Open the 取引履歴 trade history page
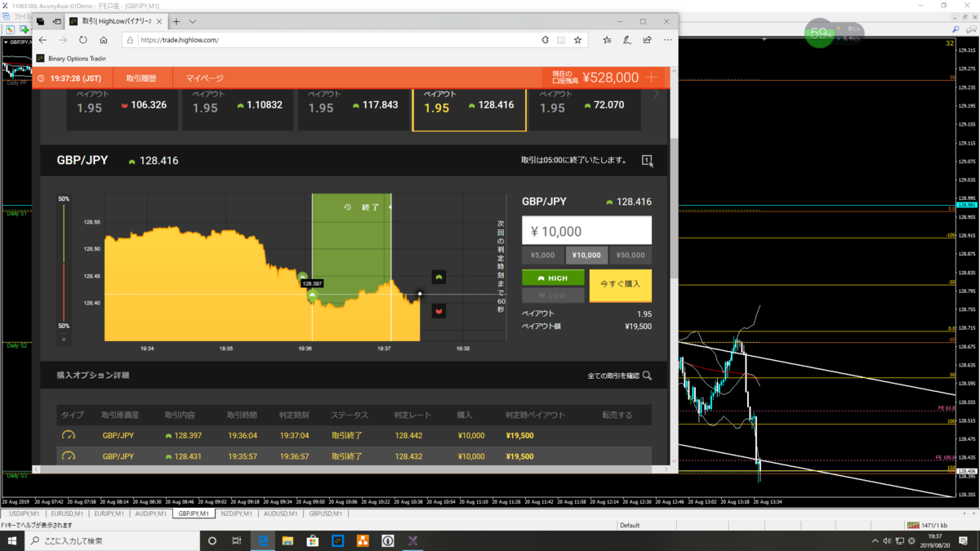Image resolution: width=980 pixels, height=551 pixels. pos(140,78)
